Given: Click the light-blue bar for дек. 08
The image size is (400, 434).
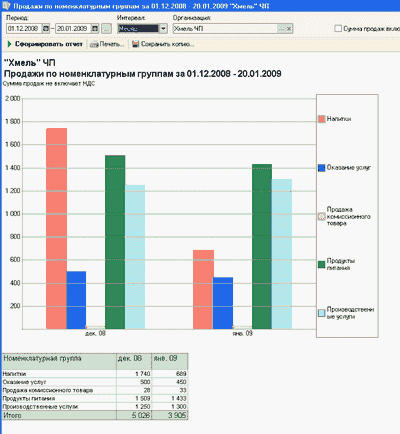Looking at the screenshot, I should pos(135,257).
